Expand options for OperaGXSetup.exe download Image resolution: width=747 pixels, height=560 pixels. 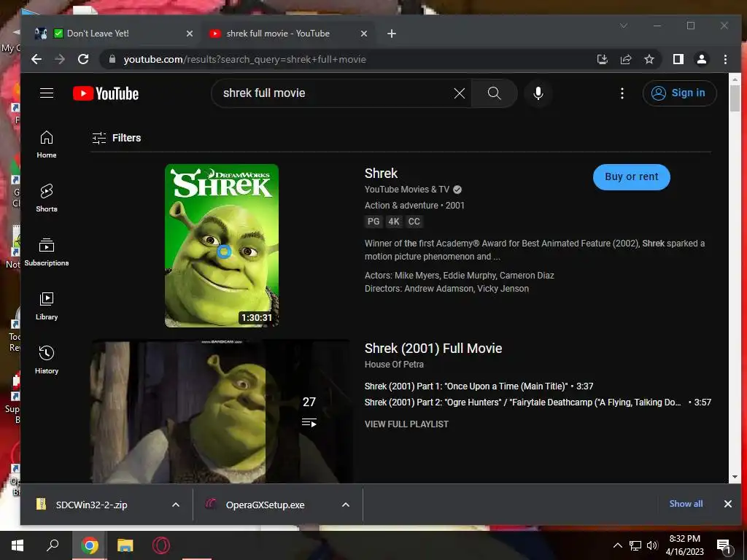point(346,505)
